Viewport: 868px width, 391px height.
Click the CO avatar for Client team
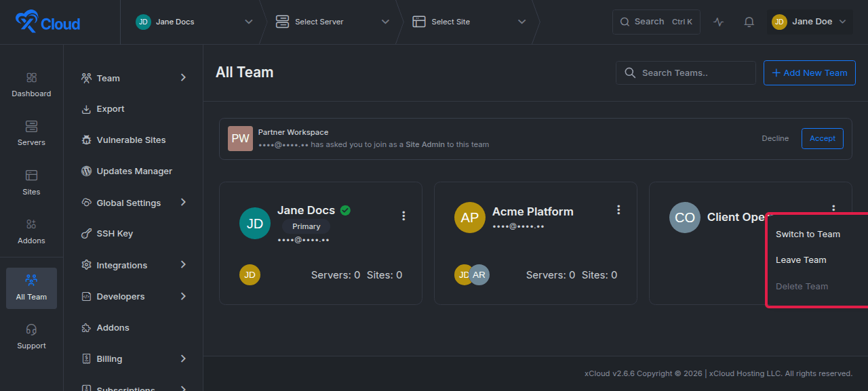[x=685, y=218]
